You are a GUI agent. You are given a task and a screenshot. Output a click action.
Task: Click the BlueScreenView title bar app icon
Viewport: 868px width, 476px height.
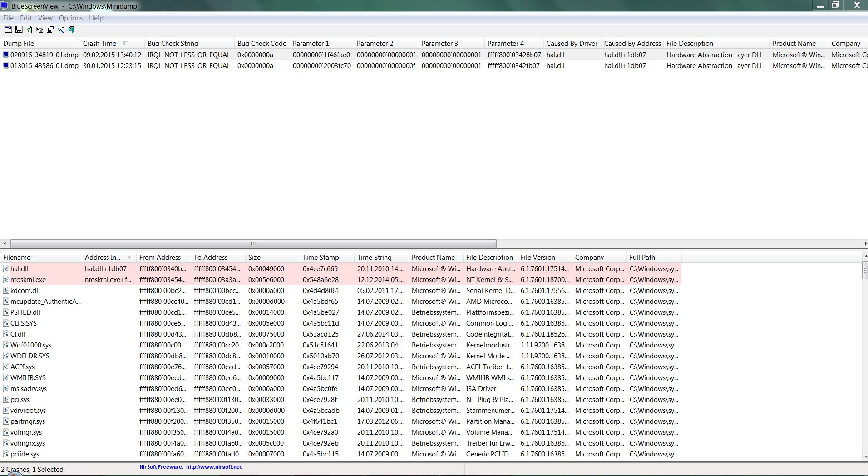pos(5,6)
